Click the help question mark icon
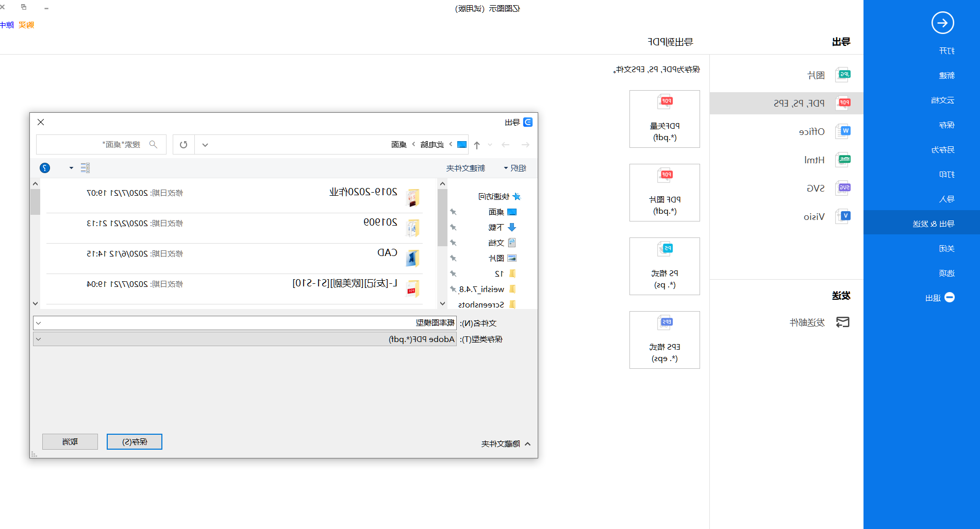Viewport: 980px width, 529px height. pos(45,168)
